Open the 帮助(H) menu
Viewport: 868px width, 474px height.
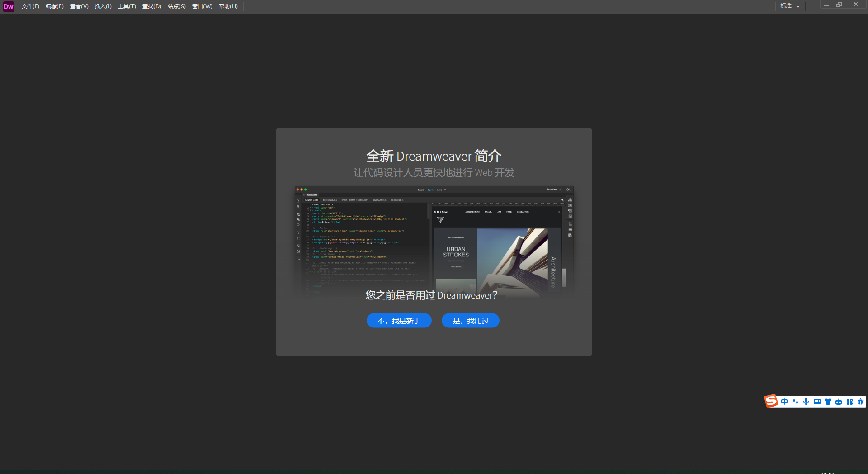point(228,6)
